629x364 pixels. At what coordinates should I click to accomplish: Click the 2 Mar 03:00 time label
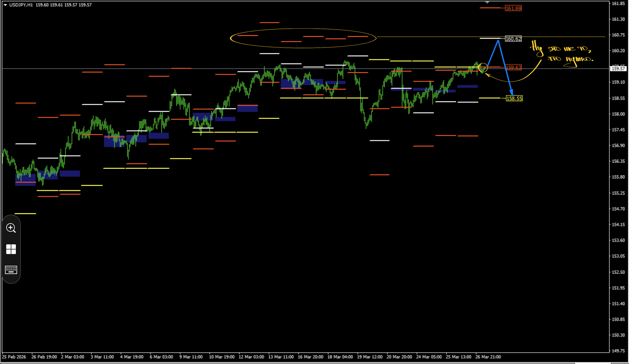73,357
